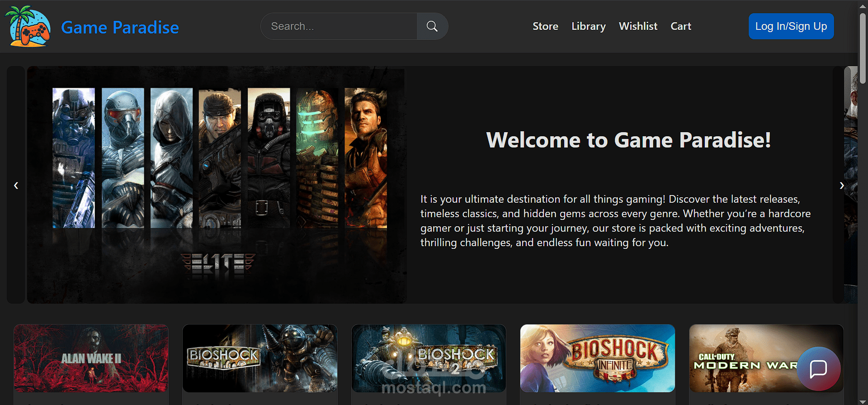
Task: Open the Store page
Action: click(545, 26)
